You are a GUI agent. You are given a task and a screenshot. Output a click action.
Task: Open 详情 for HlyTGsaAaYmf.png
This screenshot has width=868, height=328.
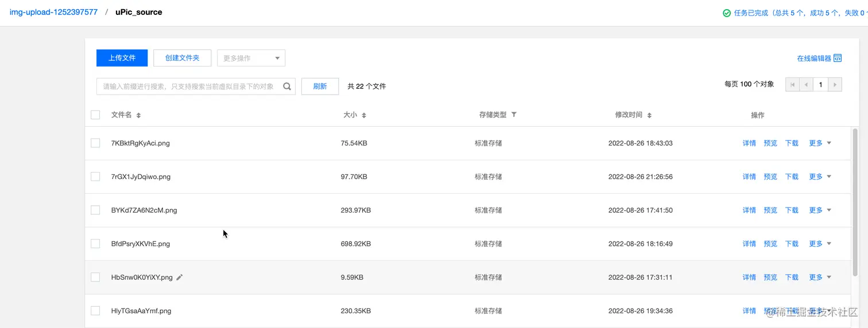[x=749, y=311]
